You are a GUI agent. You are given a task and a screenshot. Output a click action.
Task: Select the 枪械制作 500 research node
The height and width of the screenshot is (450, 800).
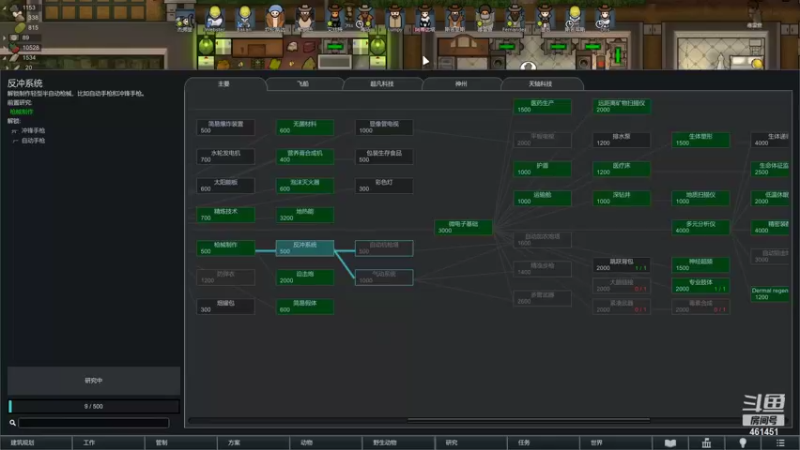(226, 248)
